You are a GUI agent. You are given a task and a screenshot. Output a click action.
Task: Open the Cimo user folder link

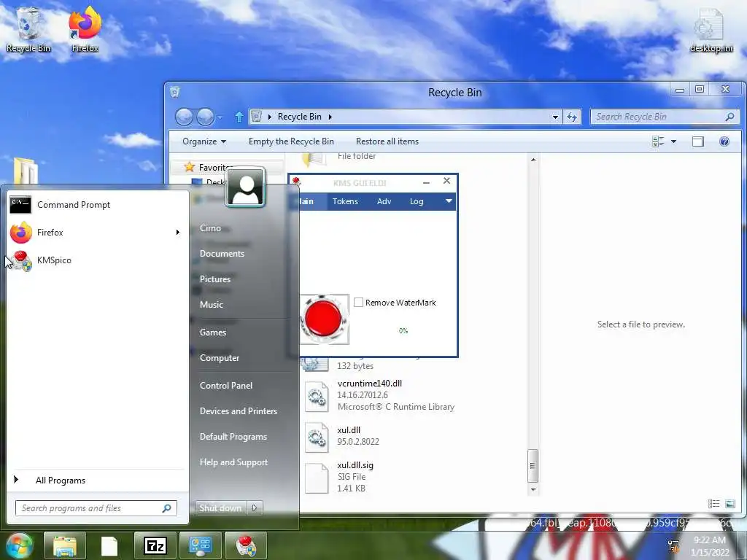pyautogui.click(x=210, y=228)
